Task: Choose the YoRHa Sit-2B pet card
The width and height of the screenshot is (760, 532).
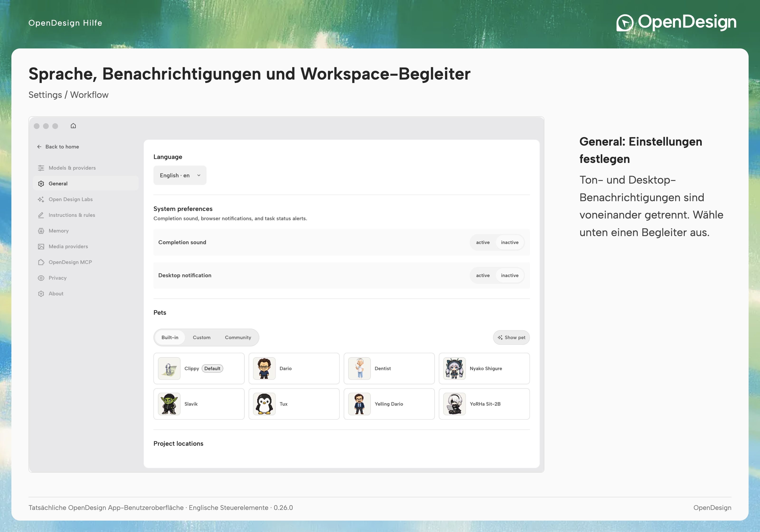Action: click(x=484, y=404)
